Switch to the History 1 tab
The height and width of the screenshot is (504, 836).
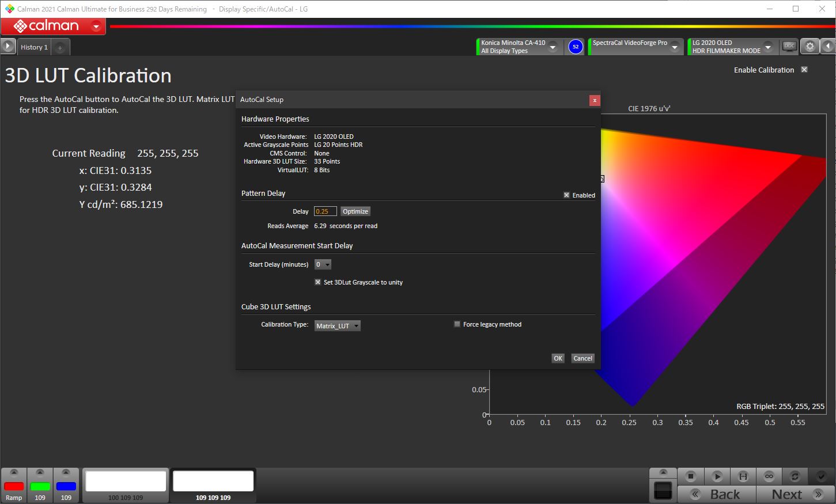(x=34, y=47)
